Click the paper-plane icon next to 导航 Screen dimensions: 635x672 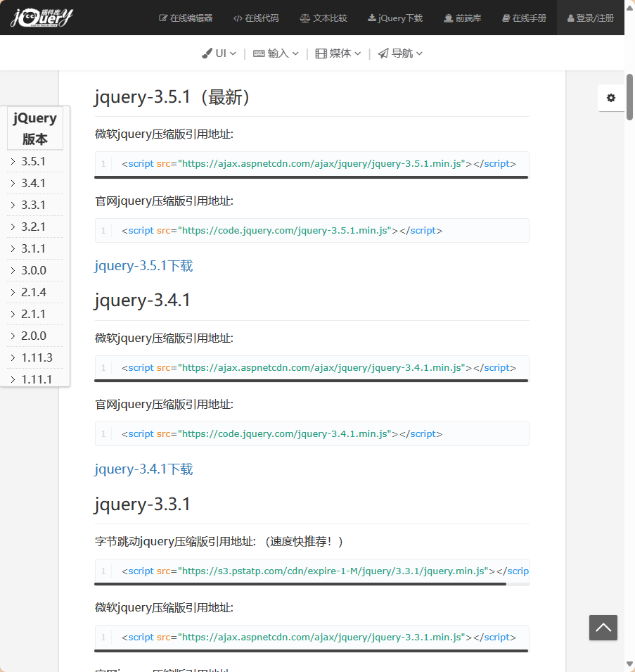tap(383, 53)
